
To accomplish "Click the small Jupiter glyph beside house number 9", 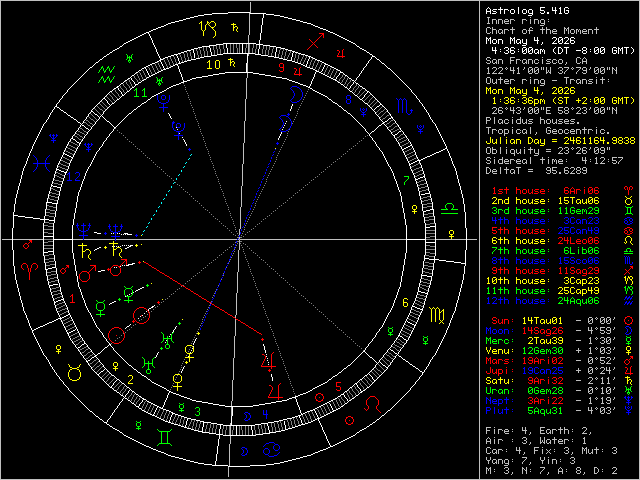I will click(x=298, y=71).
